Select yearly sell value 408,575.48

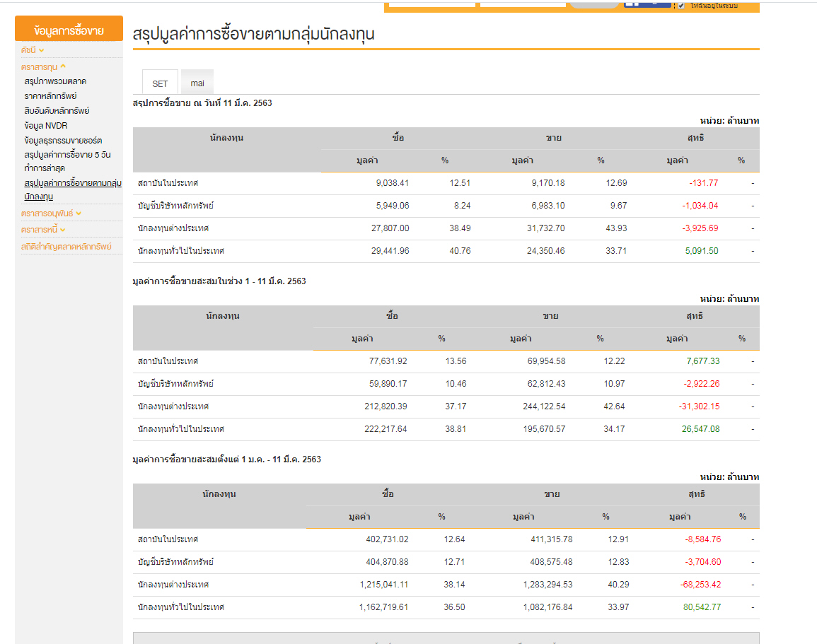551,562
